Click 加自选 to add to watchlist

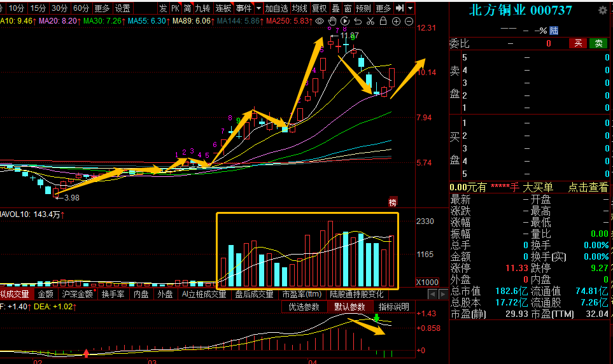pos(276,8)
